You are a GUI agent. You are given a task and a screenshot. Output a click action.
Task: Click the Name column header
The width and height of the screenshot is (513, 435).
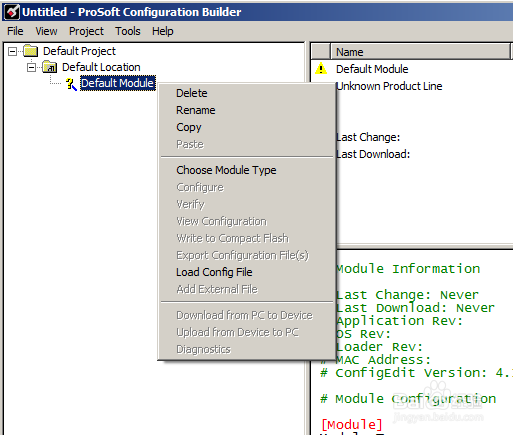click(420, 52)
